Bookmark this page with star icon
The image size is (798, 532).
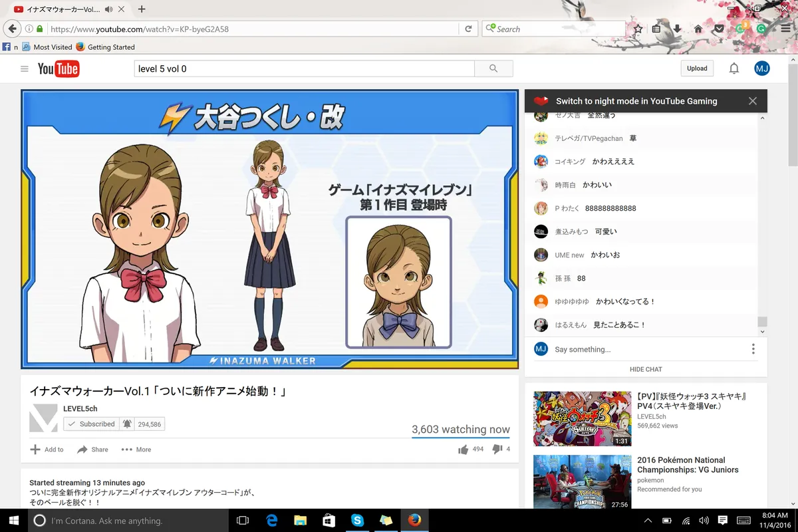[638, 29]
